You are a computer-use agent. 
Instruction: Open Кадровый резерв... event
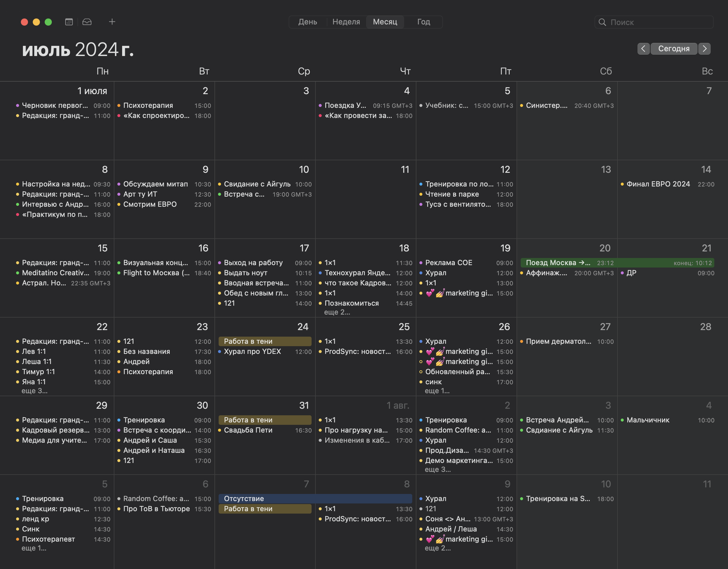(x=63, y=431)
